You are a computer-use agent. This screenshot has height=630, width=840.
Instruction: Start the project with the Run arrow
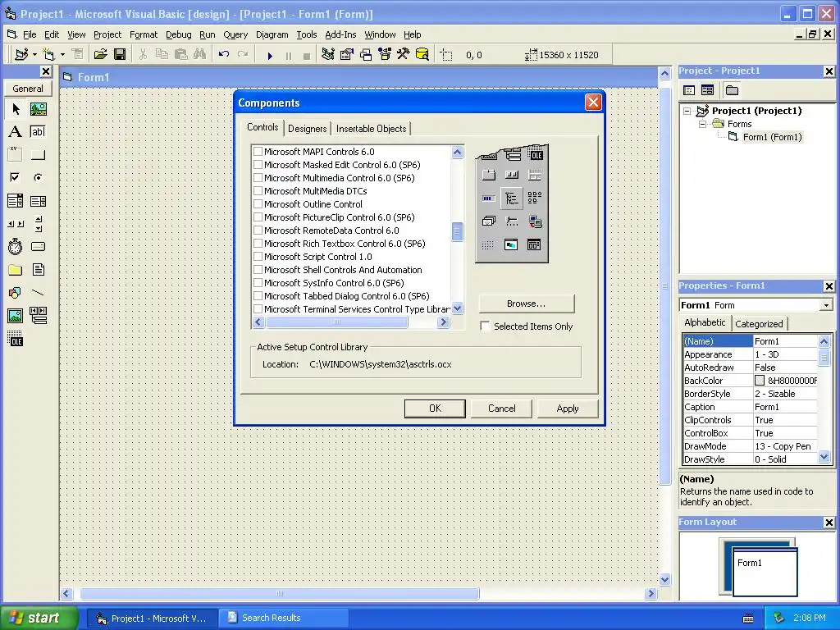click(270, 55)
